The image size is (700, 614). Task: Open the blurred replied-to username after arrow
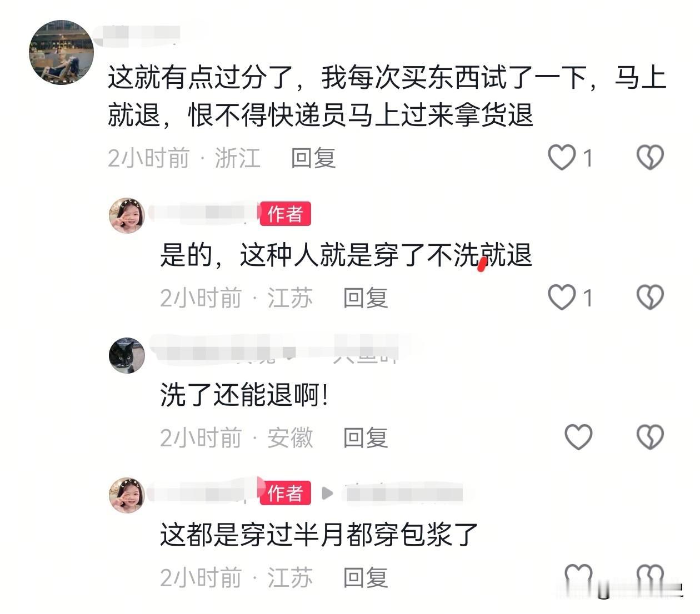pyautogui.click(x=404, y=493)
